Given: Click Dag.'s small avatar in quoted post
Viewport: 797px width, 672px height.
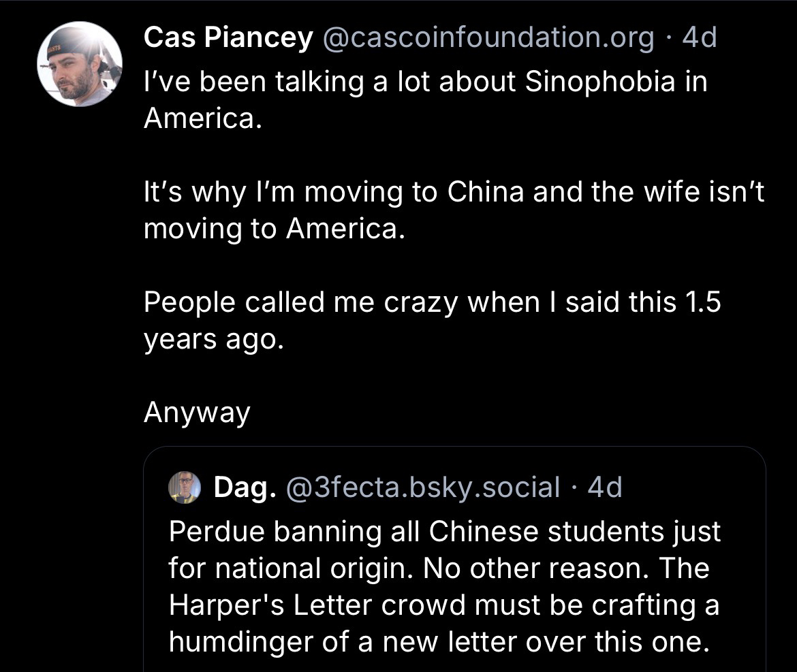Looking at the screenshot, I should (185, 487).
